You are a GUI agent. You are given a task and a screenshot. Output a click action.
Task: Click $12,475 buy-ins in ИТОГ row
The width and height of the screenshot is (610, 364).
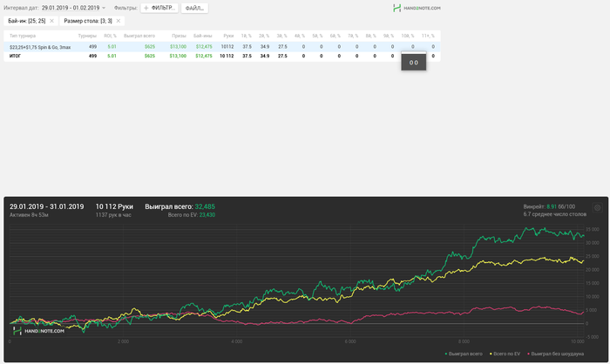(204, 56)
